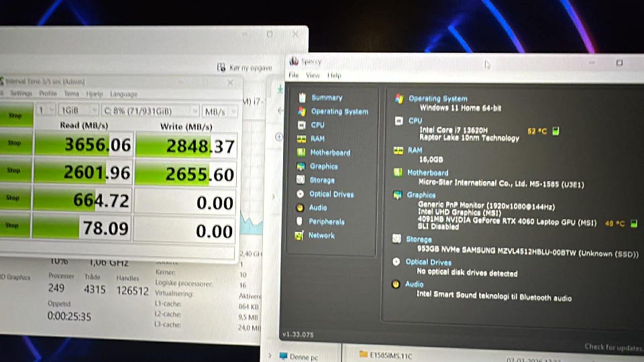Click the 'NVIDIA GeForce RTX 4060 Laptop GPU' line
Screen dimensions: 644x362
tap(507, 221)
